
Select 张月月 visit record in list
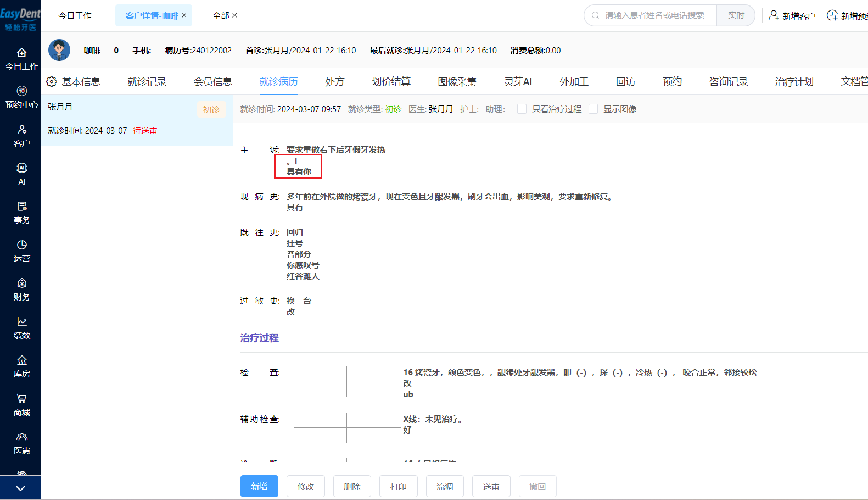(137, 120)
